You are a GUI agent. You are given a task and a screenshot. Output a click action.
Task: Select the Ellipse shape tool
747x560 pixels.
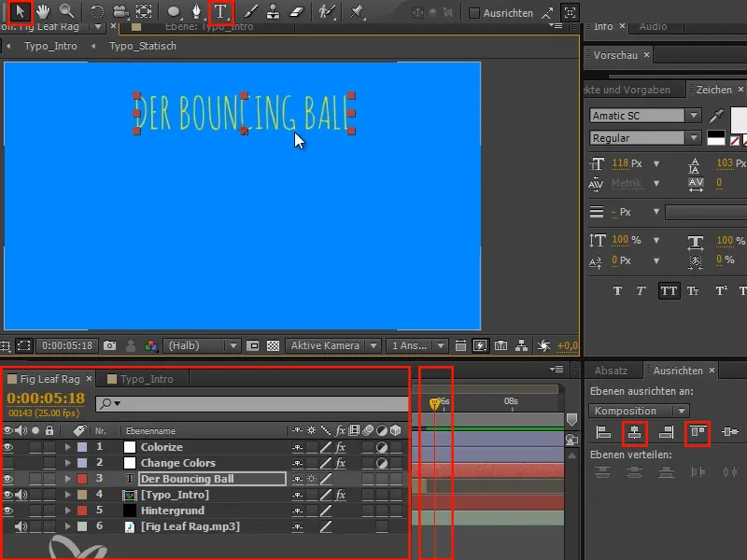174,12
